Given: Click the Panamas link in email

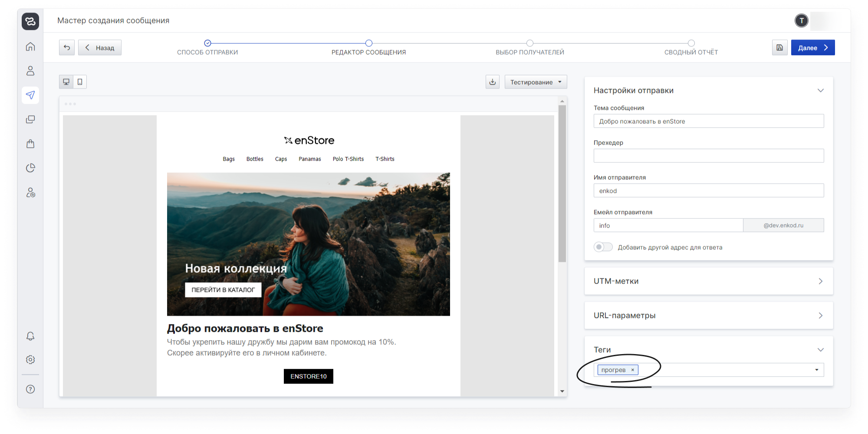Looking at the screenshot, I should [x=310, y=159].
